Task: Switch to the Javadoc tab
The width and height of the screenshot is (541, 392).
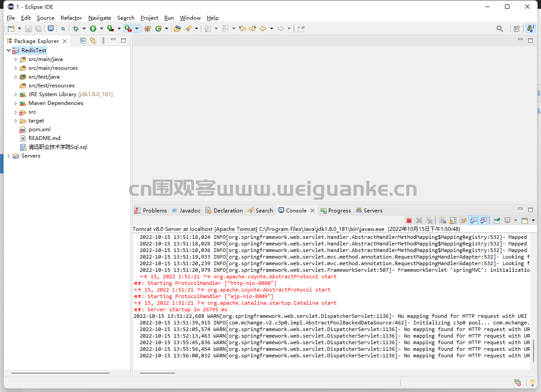Action: [186, 210]
